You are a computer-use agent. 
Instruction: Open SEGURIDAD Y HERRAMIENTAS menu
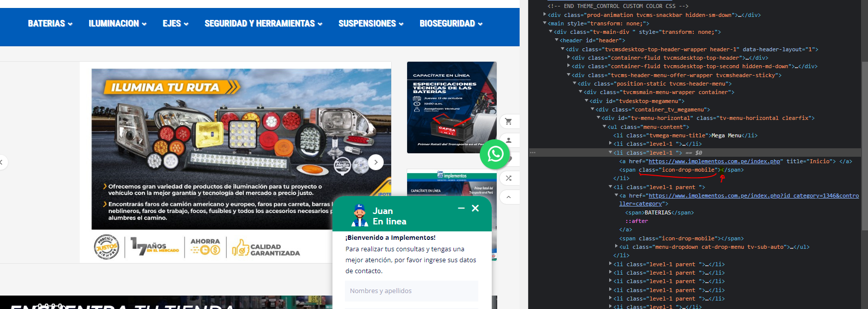click(x=263, y=23)
